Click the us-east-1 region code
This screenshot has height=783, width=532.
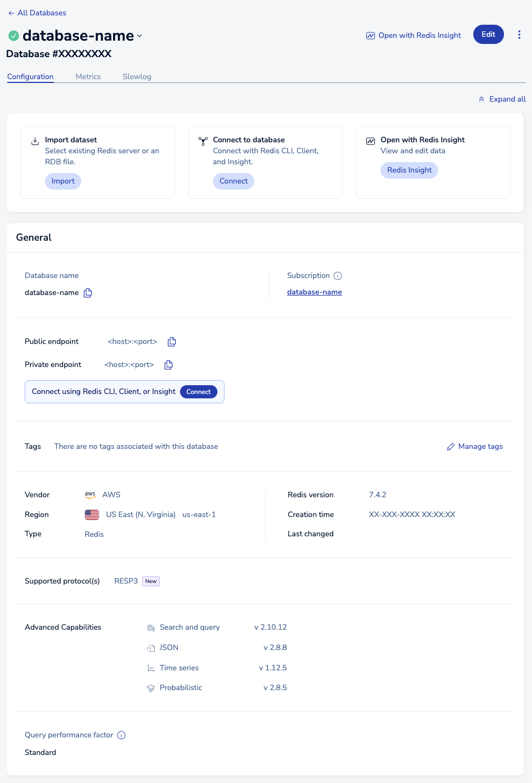pos(199,515)
